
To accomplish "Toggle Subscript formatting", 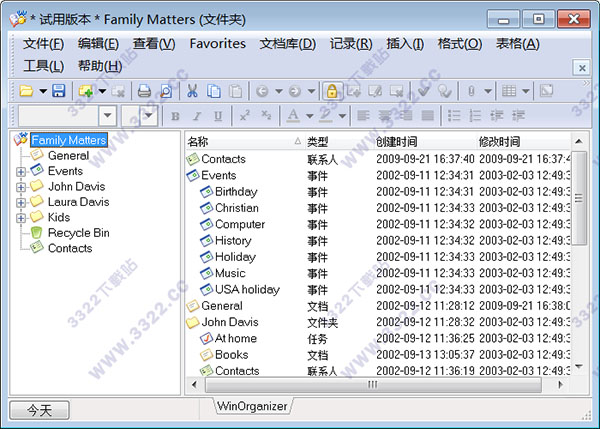I will click(266, 115).
